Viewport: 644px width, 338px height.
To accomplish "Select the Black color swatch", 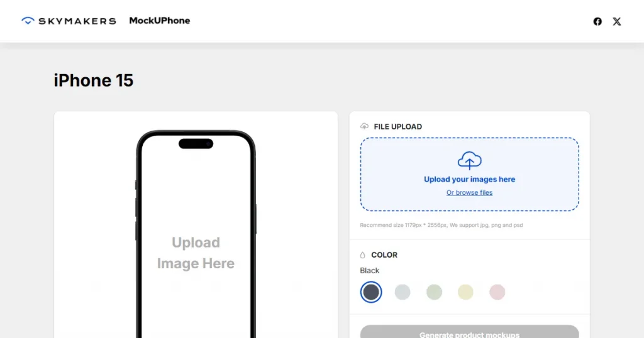I will tap(371, 292).
